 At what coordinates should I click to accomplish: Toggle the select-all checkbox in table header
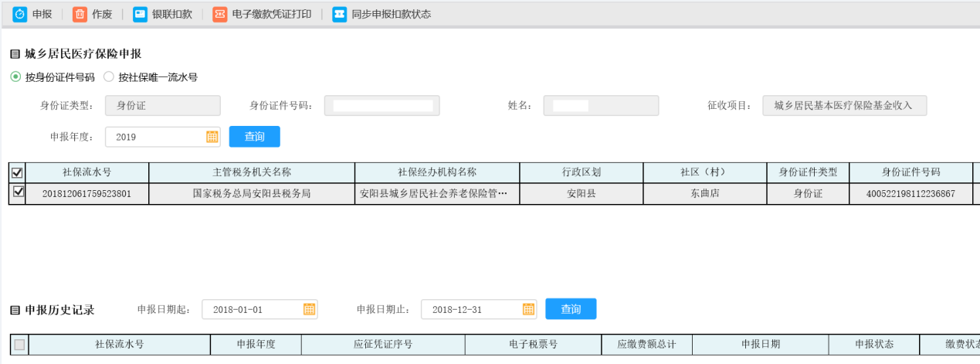(x=17, y=172)
